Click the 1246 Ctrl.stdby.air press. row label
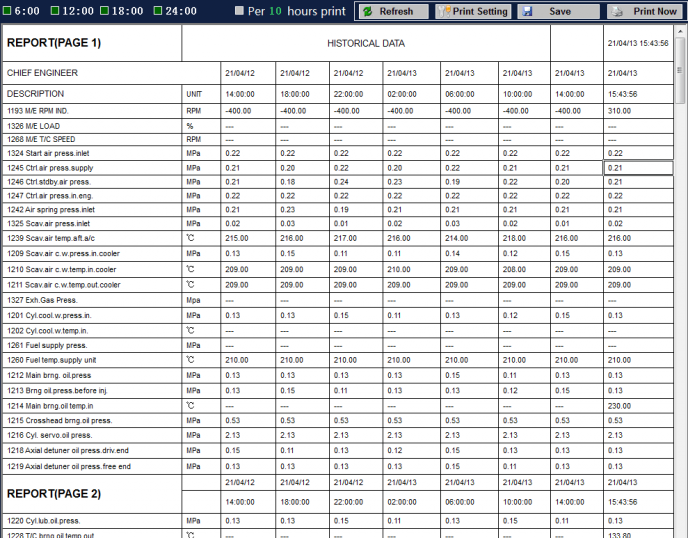Image resolution: width=688 pixels, height=538 pixels. [49, 182]
